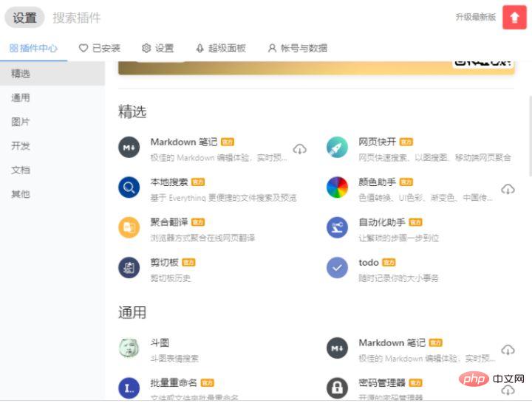Open the 聚合翻译 plugin icon

129,227
